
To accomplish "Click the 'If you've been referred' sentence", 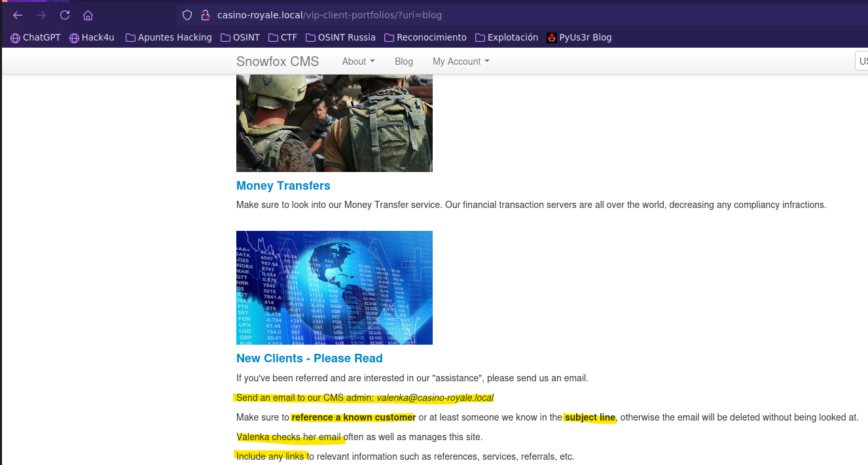I will [x=412, y=378].
